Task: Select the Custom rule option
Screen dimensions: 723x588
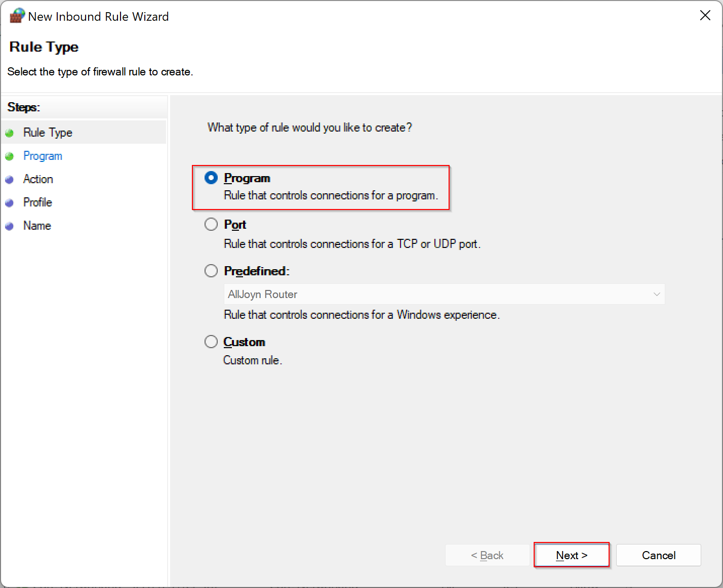Action: (x=211, y=341)
